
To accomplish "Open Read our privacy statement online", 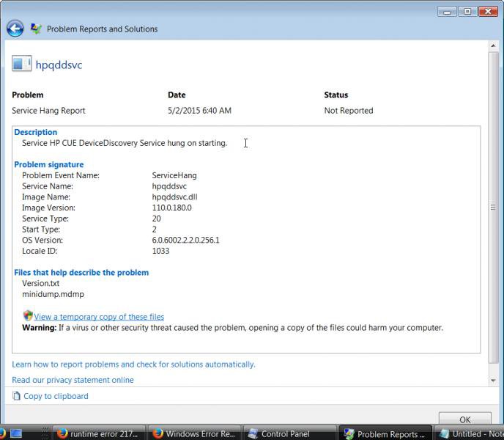I will coord(73,380).
